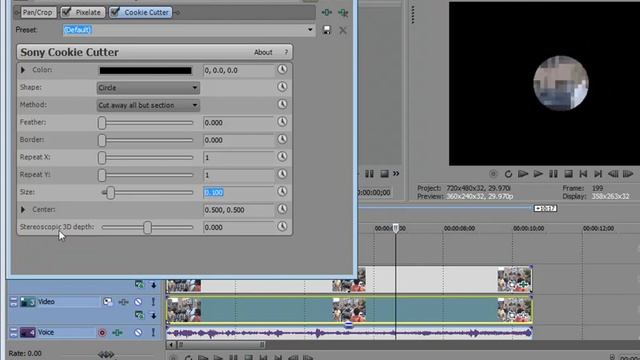Expand the Center parameter group
This screenshot has height=360, width=640.
click(23, 210)
